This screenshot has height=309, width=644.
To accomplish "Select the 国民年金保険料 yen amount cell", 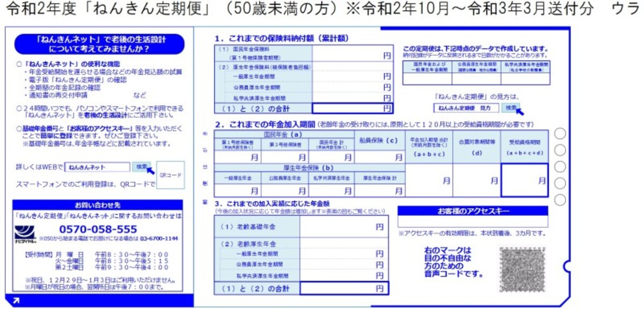I will click(x=352, y=52).
